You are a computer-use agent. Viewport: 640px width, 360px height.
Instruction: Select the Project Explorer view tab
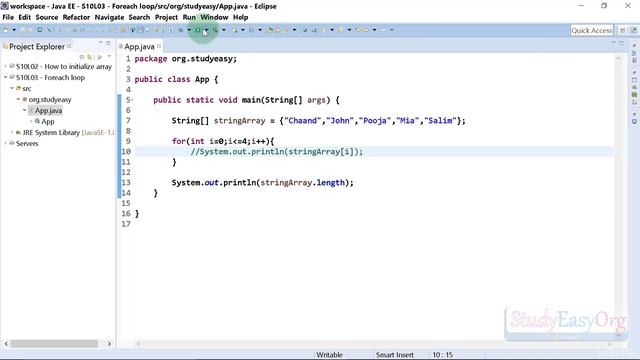[x=37, y=47]
